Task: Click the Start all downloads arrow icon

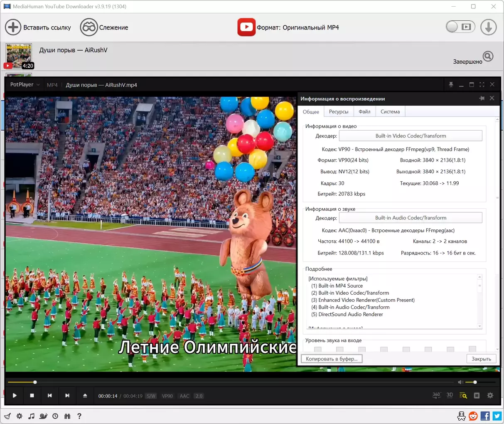Action: (488, 27)
